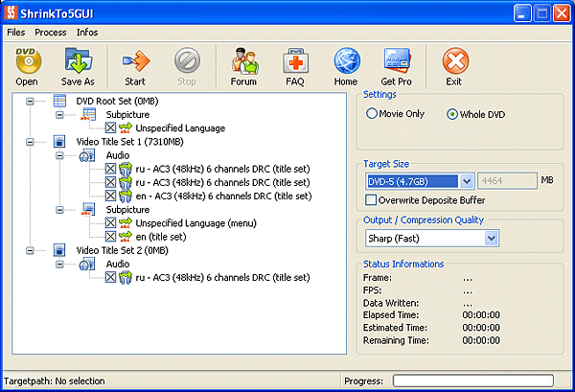Viewport: 575px width, 392px height.
Task: Click Video Title Set 1 film icon
Action: point(59,142)
